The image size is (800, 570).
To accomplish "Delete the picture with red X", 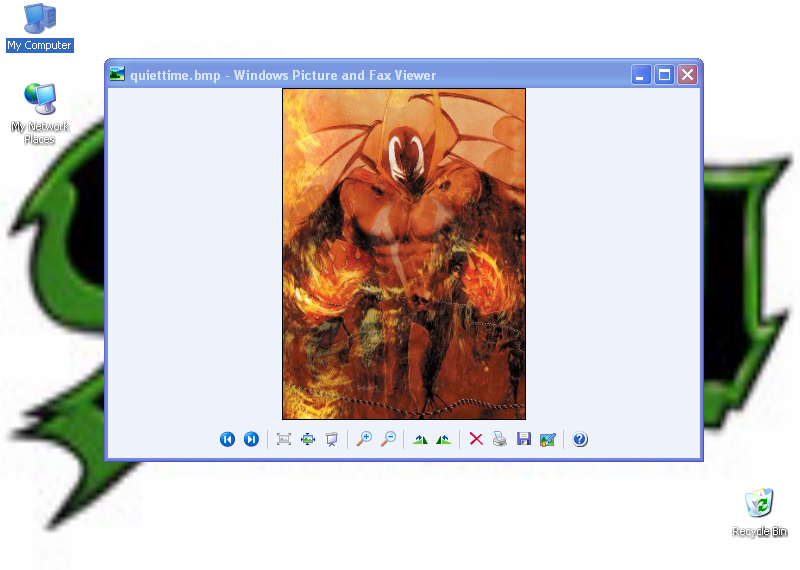I will [476, 439].
